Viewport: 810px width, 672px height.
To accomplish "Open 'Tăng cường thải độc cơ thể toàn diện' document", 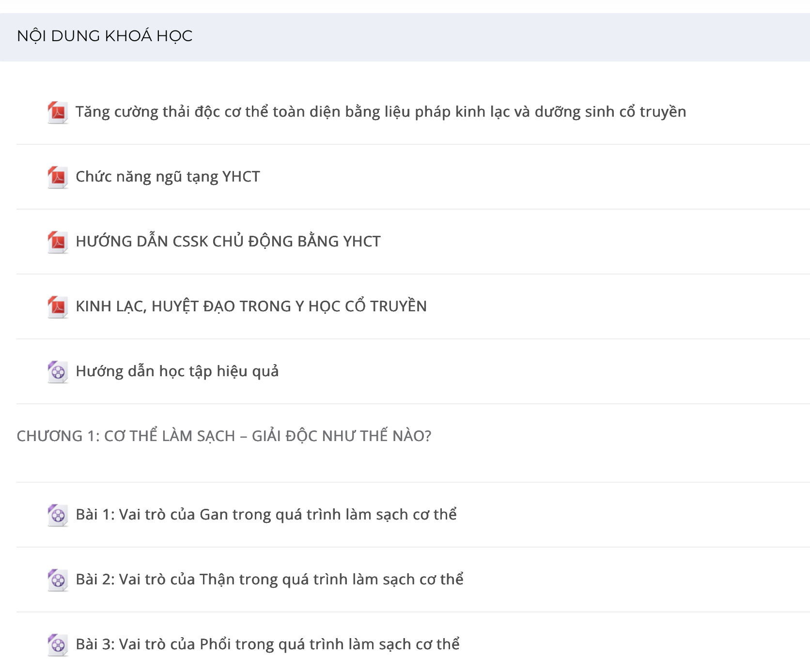I will pyautogui.click(x=380, y=112).
